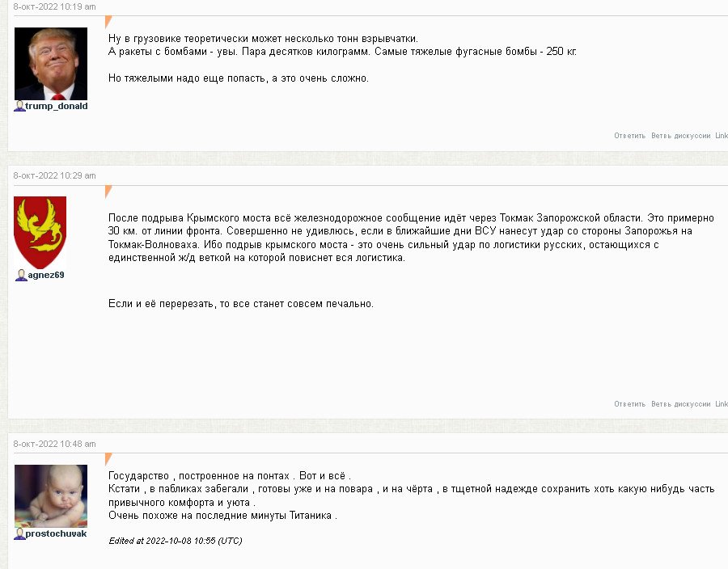The width and height of the screenshot is (728, 569).
Task: Click user icon beside agnez69
Action: pyautogui.click(x=21, y=275)
